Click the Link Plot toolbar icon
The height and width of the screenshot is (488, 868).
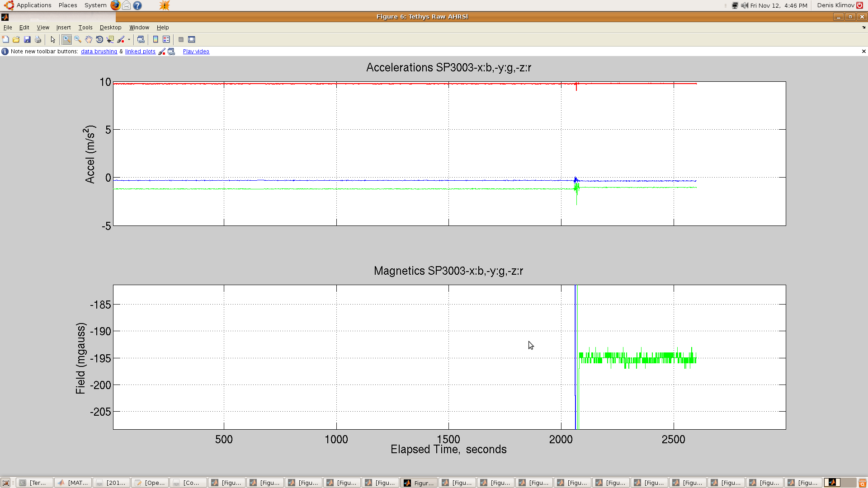tap(141, 40)
